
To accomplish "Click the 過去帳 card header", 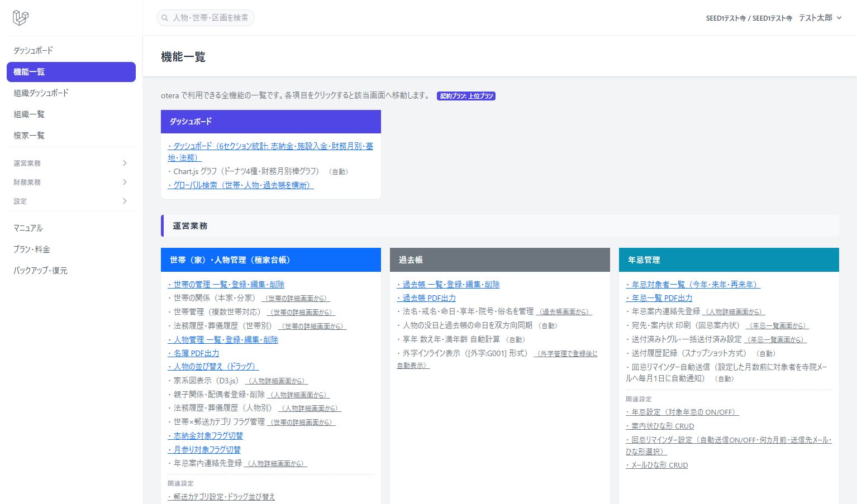I will 500,260.
